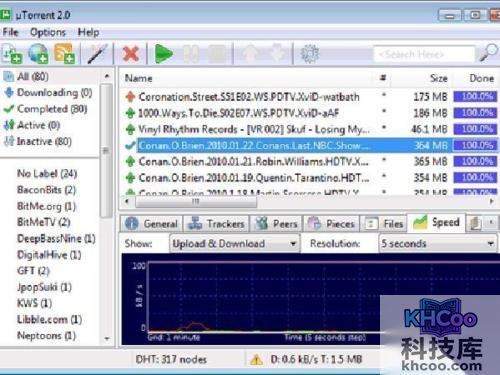The width and height of the screenshot is (500, 375).
Task: Open the Resolution 5 seconds dropdown
Action: click(x=438, y=244)
